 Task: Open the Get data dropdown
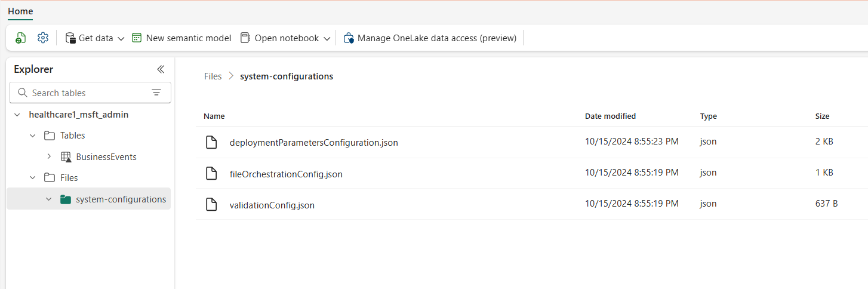tap(121, 39)
